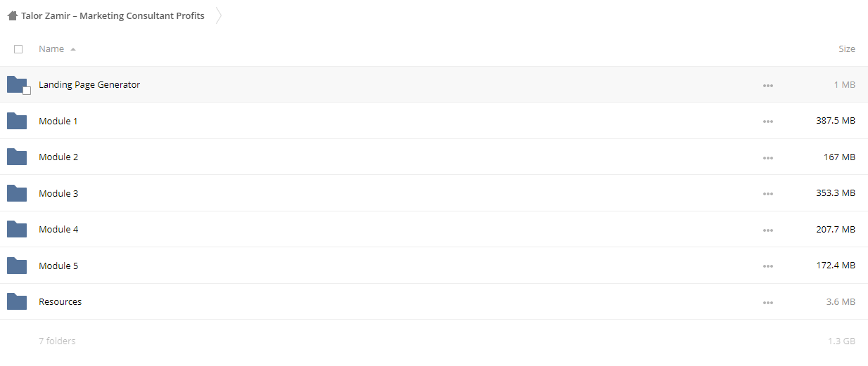Sort files by Size column

tap(847, 49)
